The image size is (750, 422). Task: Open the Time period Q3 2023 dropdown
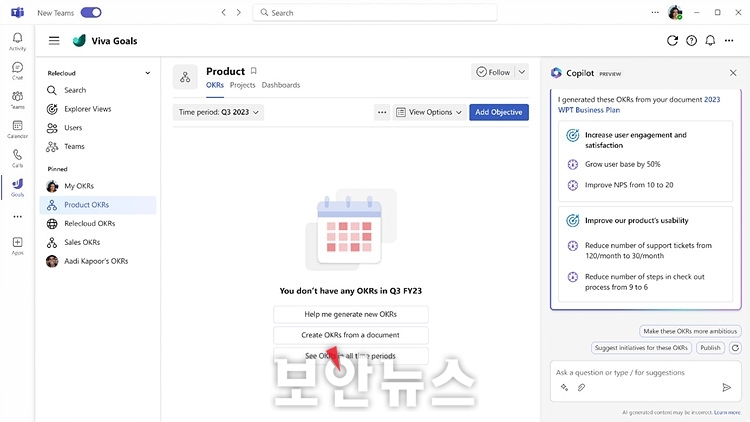click(218, 112)
